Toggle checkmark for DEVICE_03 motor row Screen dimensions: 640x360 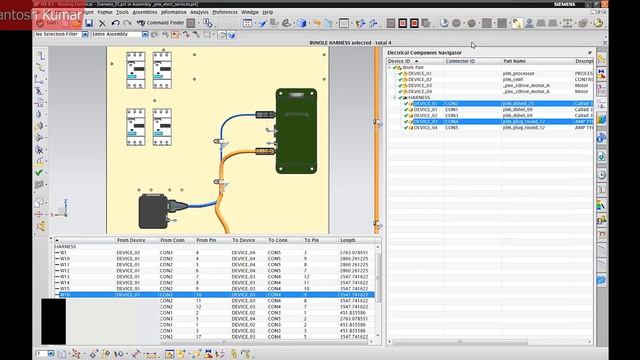pos(400,86)
